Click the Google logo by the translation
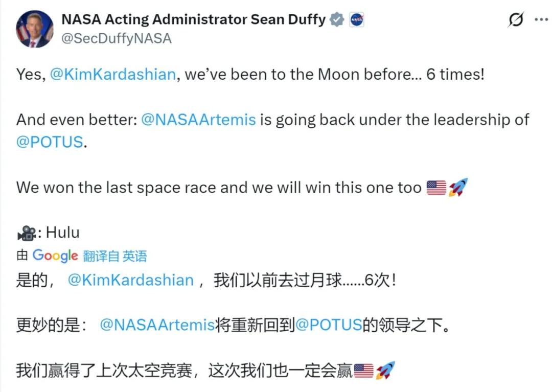This screenshot has width=552, height=392. click(55, 256)
